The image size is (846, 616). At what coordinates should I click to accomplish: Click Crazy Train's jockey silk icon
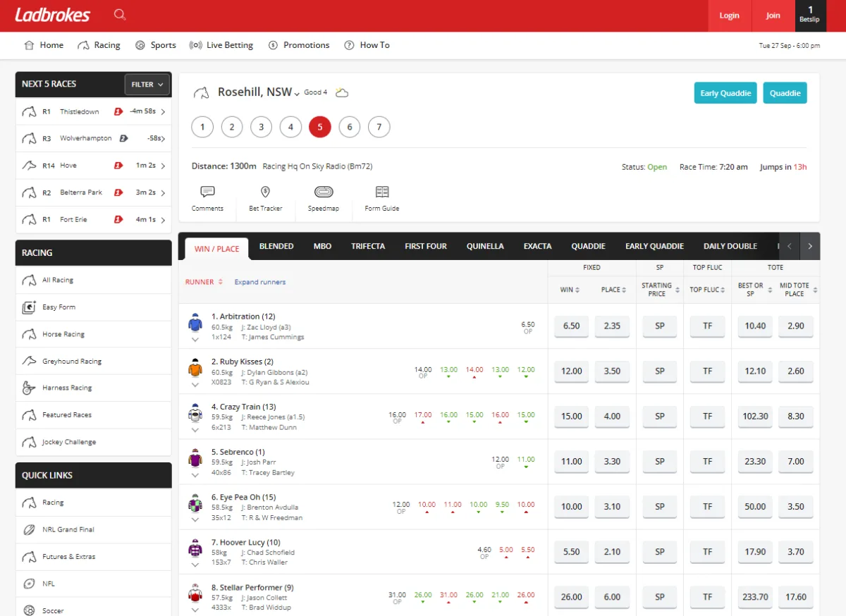coord(195,414)
